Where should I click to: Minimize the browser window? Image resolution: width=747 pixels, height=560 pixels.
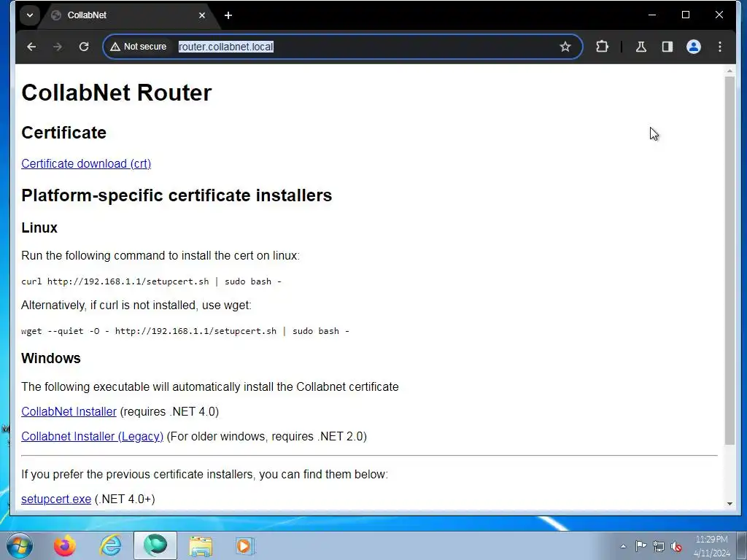tap(652, 15)
